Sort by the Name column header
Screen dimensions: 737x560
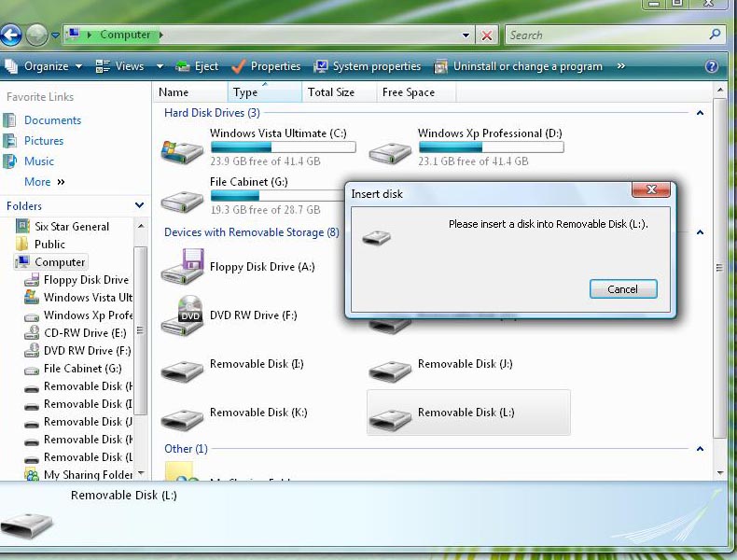[x=190, y=92]
